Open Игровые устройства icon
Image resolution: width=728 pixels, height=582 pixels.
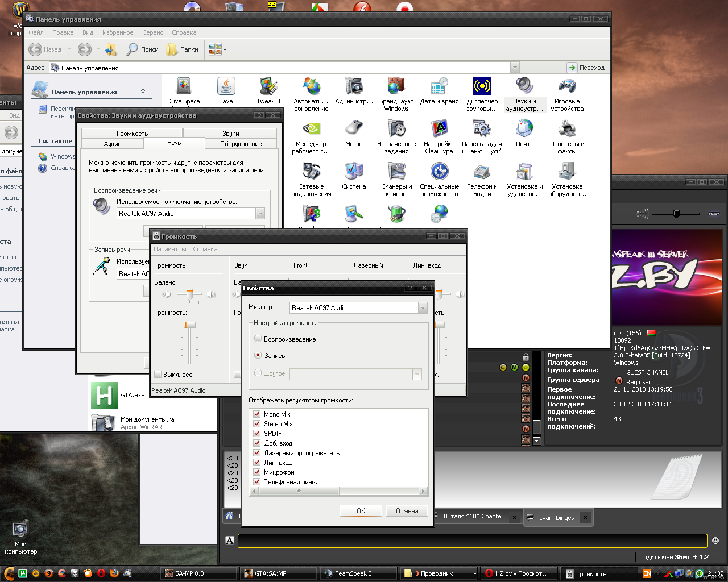(567, 94)
